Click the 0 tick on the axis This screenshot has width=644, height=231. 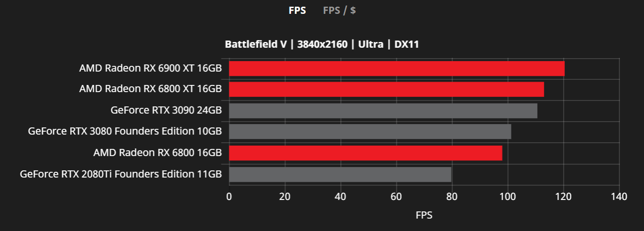coord(229,197)
